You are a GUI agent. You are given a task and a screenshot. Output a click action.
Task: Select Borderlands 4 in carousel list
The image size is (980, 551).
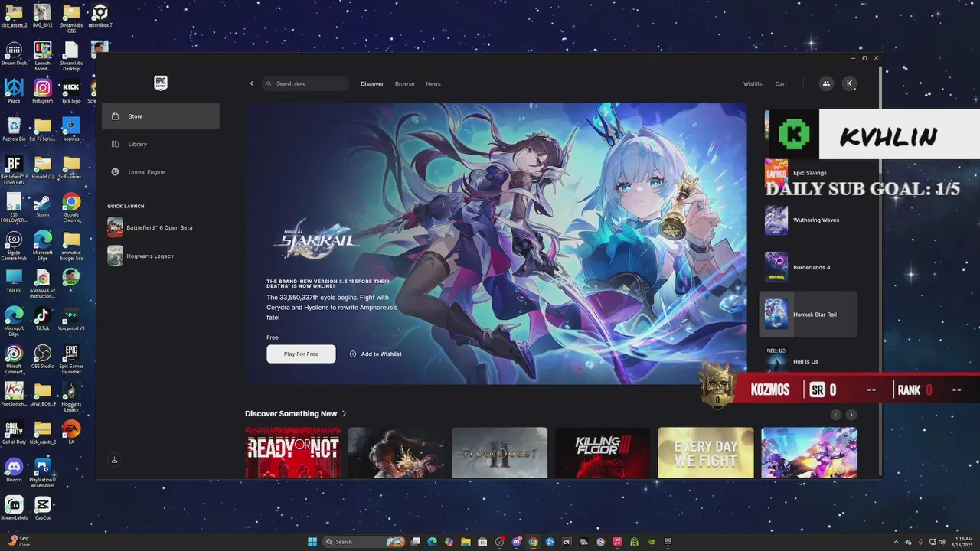pos(808,267)
